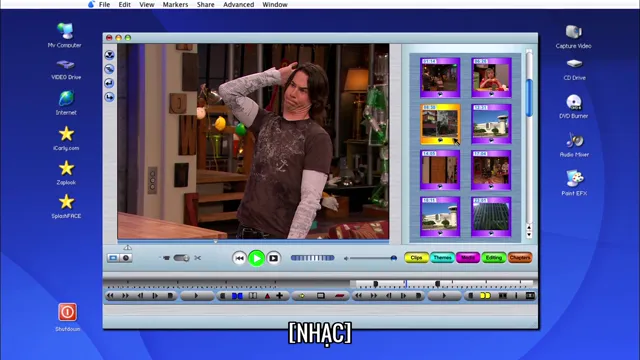
Task: Open the pear logo system menu
Action: click(x=91, y=4)
